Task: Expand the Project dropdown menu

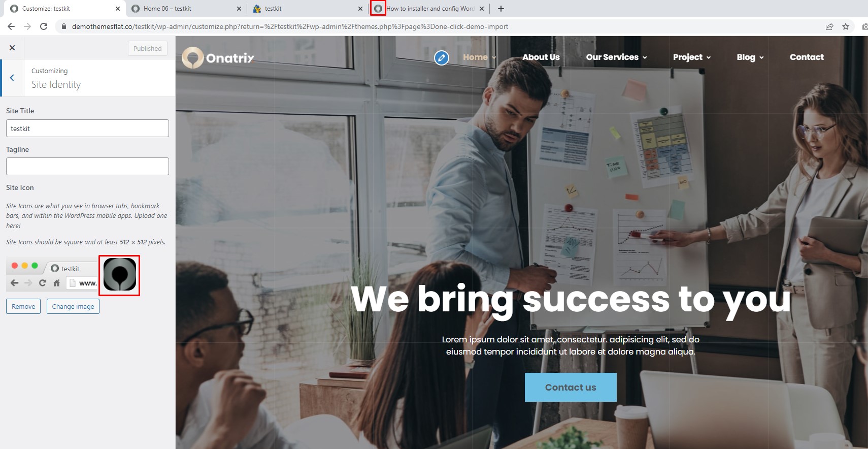Action: point(692,57)
